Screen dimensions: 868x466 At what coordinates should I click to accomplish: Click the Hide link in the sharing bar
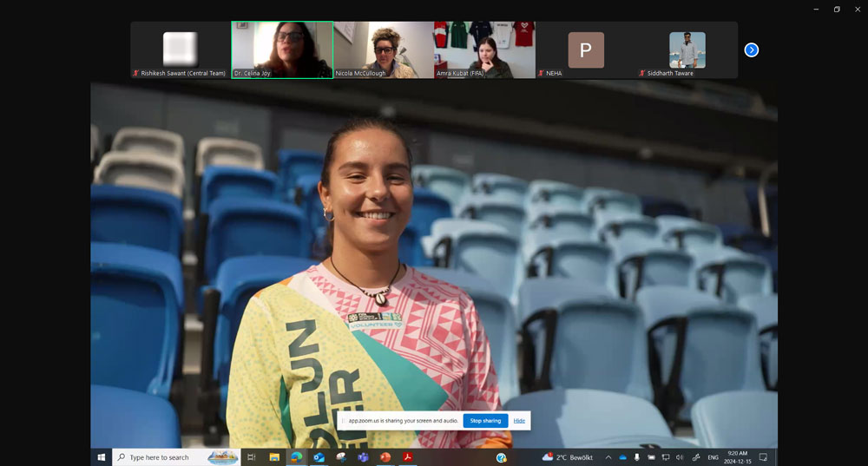519,421
